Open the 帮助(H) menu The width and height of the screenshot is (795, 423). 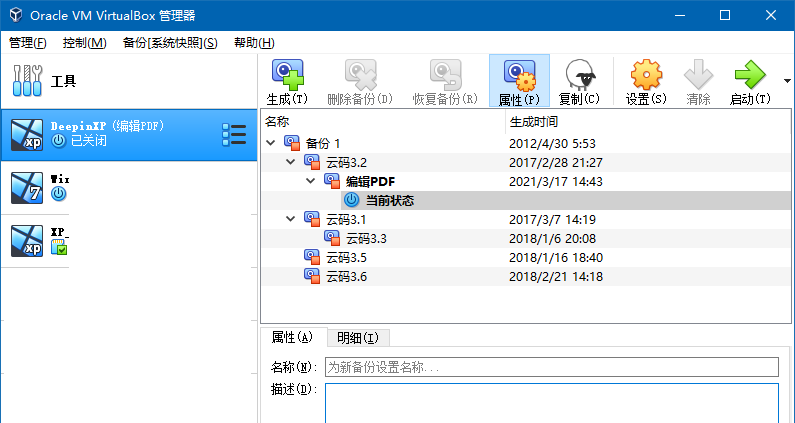[x=254, y=43]
